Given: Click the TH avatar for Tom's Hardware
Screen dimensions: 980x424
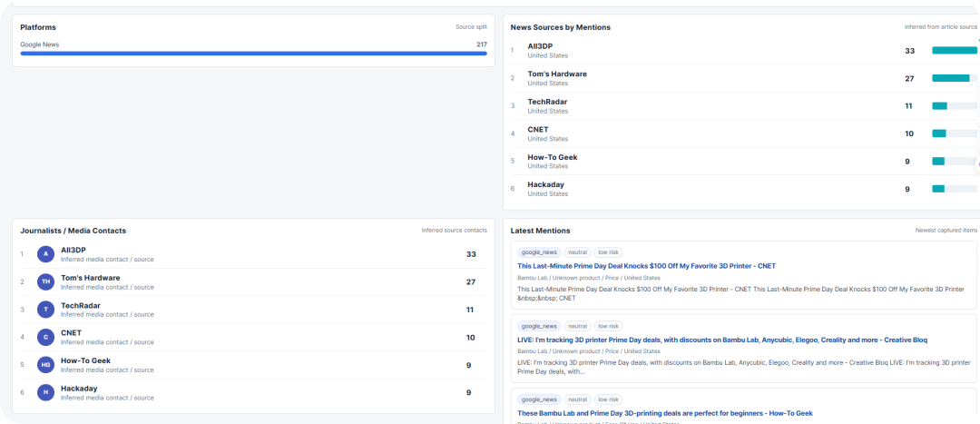Looking at the screenshot, I should 45,282.
